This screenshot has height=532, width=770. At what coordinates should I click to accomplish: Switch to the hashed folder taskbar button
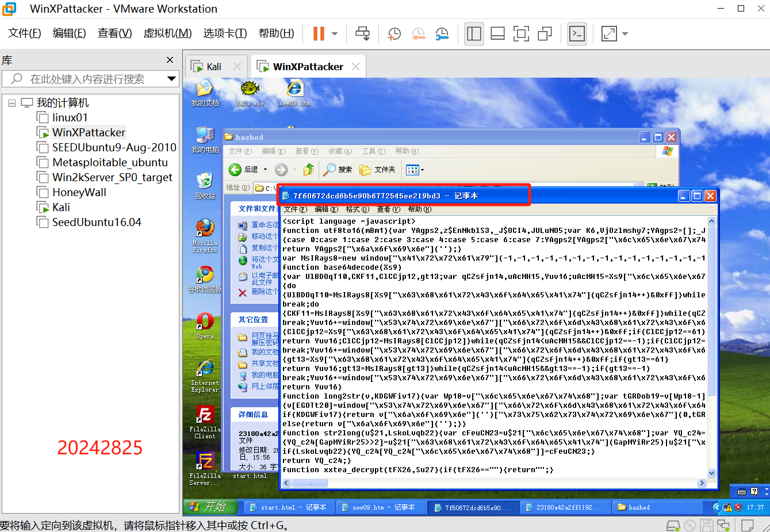(x=657, y=507)
